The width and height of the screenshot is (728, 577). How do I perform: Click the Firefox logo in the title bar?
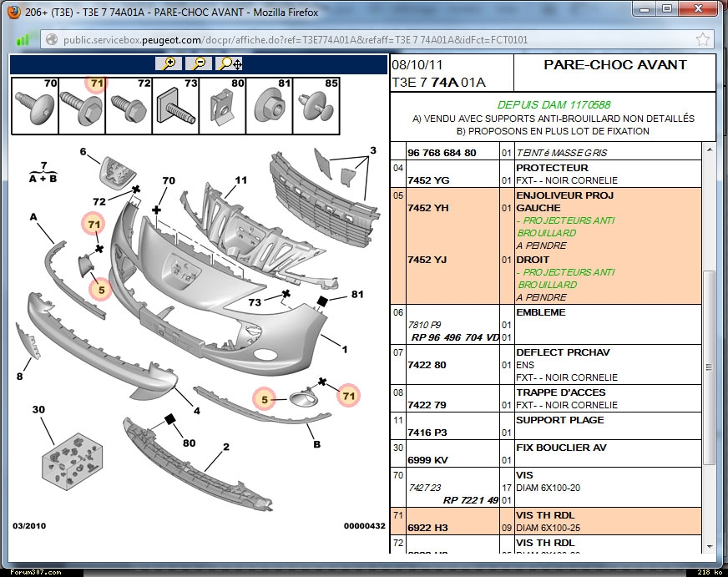pos(14,12)
